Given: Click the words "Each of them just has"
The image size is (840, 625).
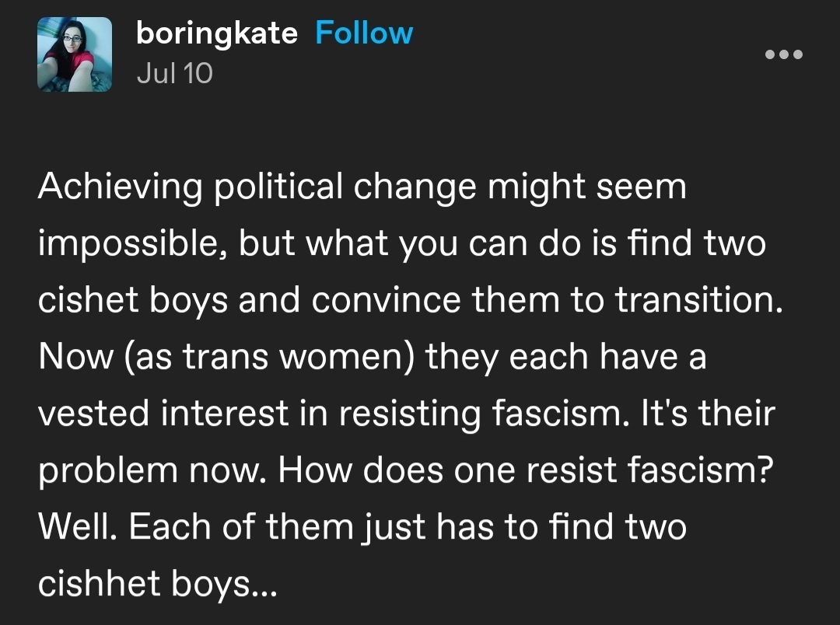Looking at the screenshot, I should (311, 527).
